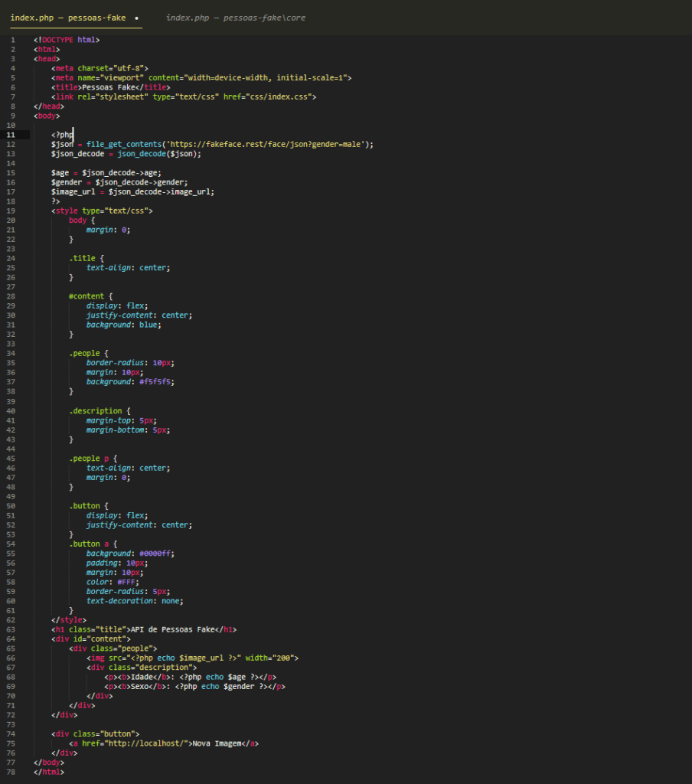Click line number 78 in the gutter

[11, 772]
